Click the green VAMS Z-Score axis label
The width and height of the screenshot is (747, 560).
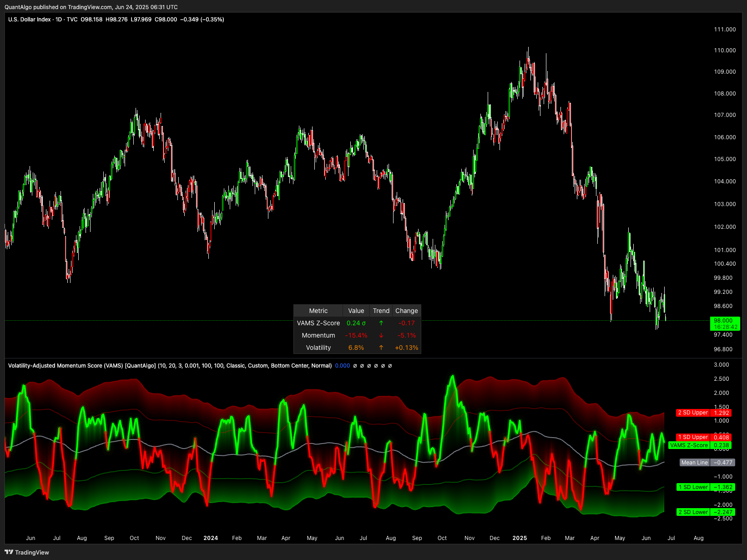pyautogui.click(x=689, y=445)
